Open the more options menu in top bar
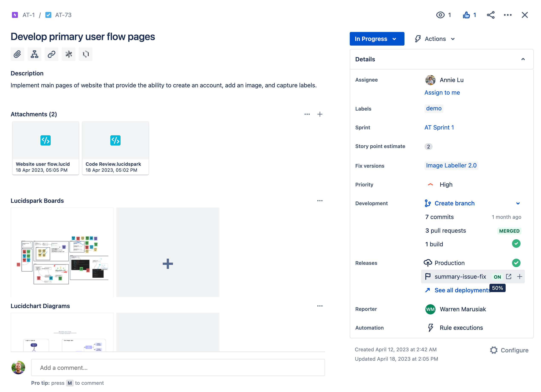Screen dimensions: 541x392 (508, 15)
